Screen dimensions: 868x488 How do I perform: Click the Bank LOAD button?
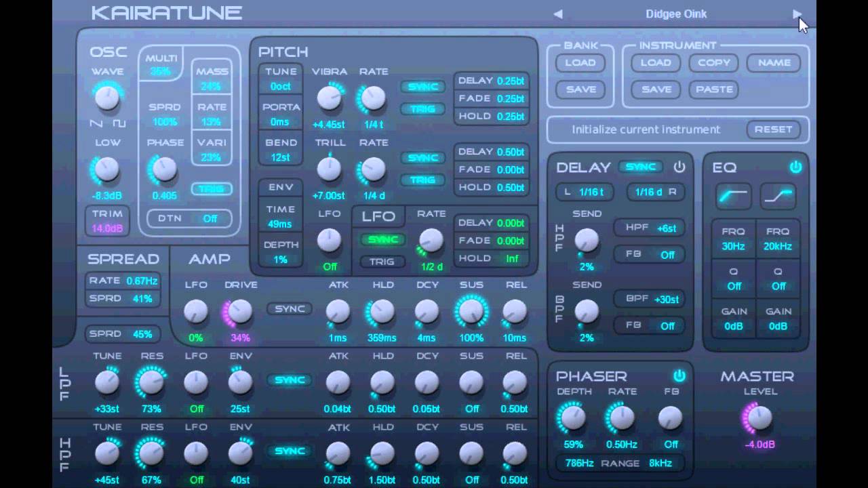point(580,63)
